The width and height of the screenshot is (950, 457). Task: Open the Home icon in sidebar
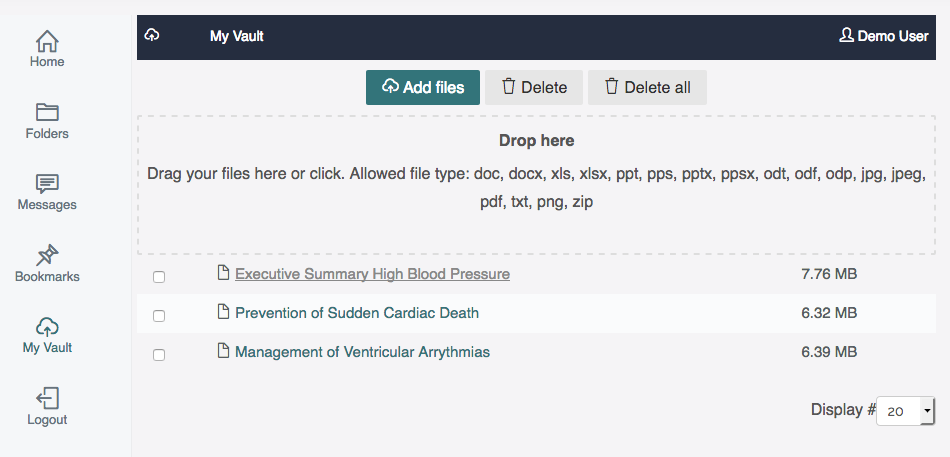point(47,41)
